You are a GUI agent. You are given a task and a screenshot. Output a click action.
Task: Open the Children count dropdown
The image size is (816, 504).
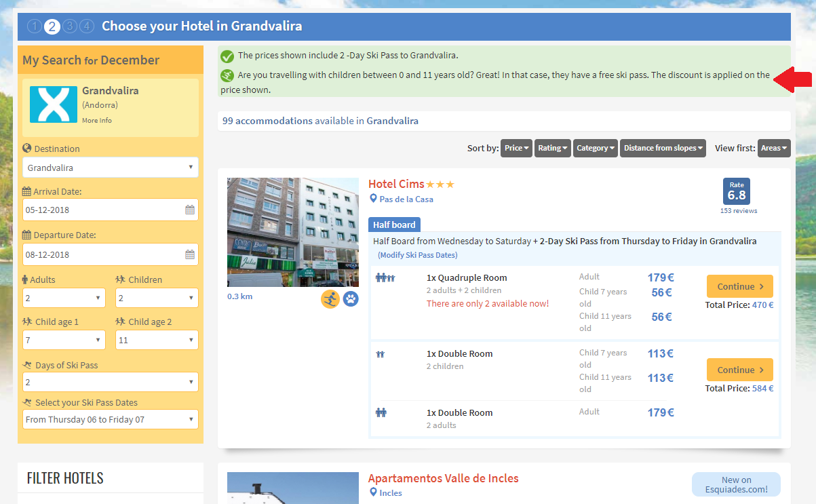[157, 298]
